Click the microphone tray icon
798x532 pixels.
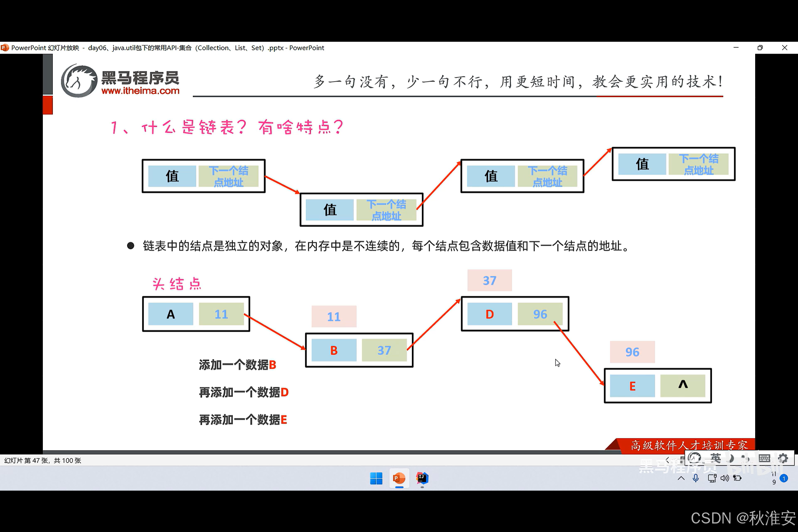click(x=696, y=478)
